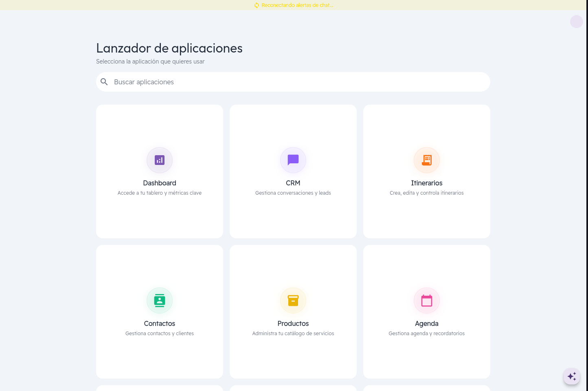Open the Dashboard bar chart icon

click(x=160, y=160)
